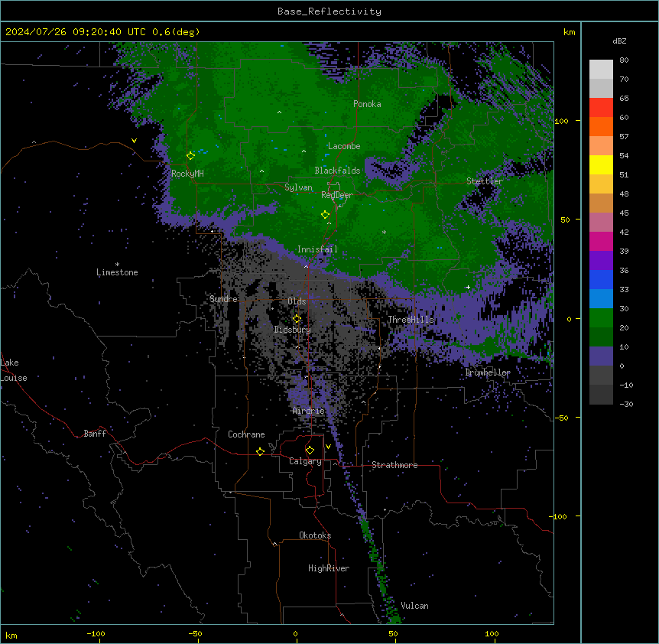This screenshot has height=644, width=659.
Task: Select the bright green 20-30 dBZ swatch
Action: [x=601, y=318]
